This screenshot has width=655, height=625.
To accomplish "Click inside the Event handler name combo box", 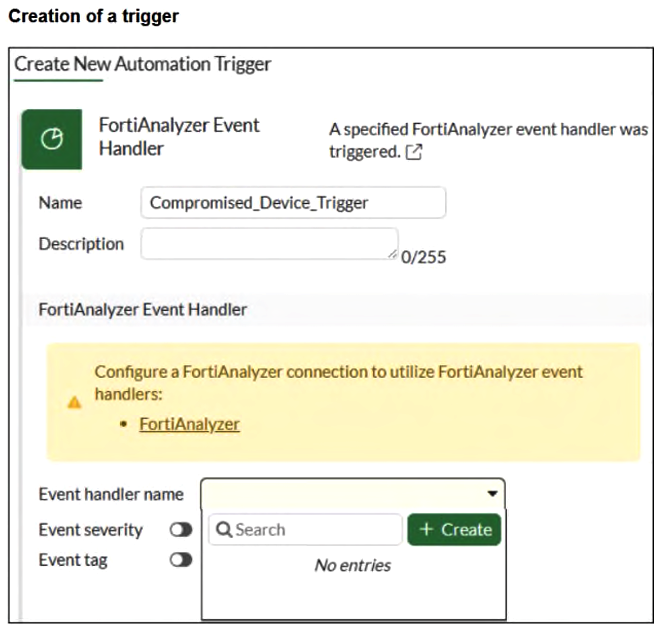I will (340, 494).
